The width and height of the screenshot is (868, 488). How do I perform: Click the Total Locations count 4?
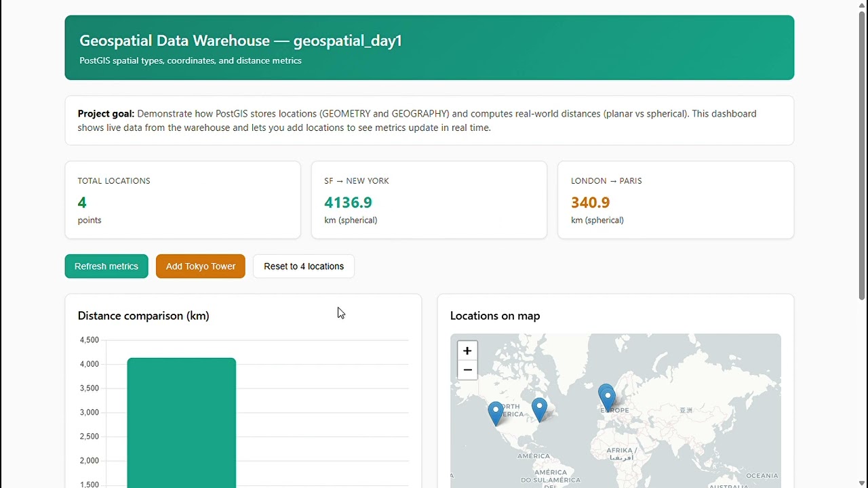click(x=82, y=202)
